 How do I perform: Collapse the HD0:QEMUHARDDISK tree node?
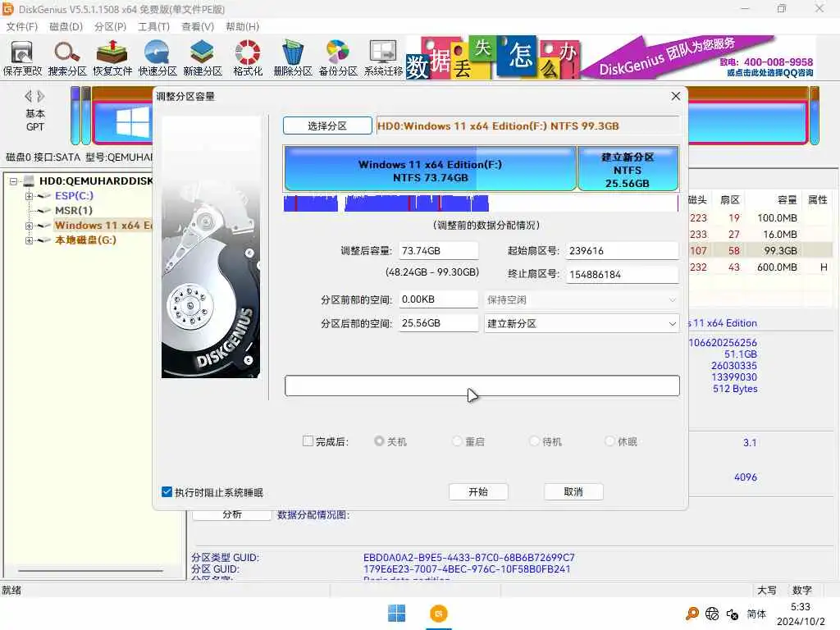[13, 181]
